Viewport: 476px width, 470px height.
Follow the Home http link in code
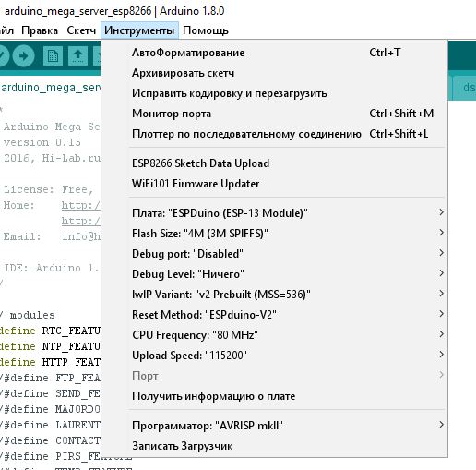tap(81, 205)
